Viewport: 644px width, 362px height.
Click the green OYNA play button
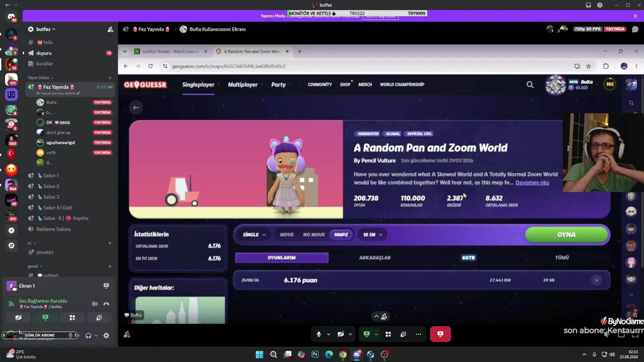point(567,235)
